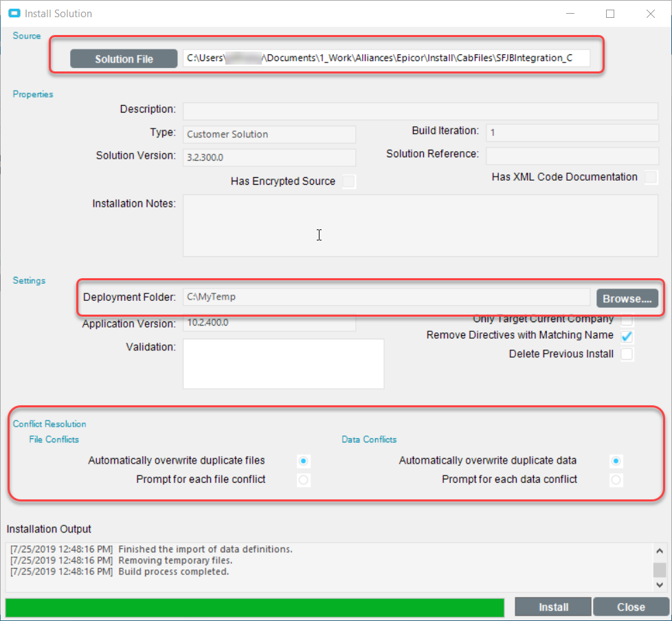Screen dimensions: 672x621
Task: Toggle Has XML Code Documentation checkbox
Action: click(650, 177)
